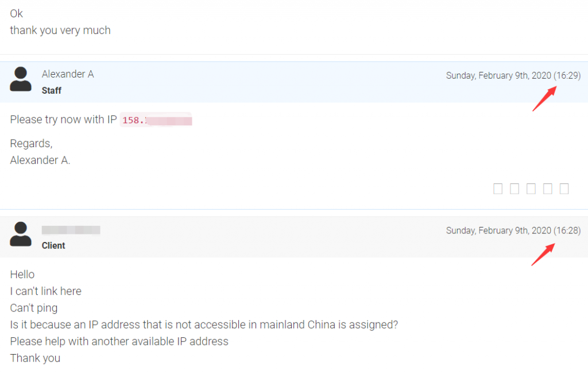Click the Client role label
The image size is (588, 373).
pyautogui.click(x=53, y=246)
